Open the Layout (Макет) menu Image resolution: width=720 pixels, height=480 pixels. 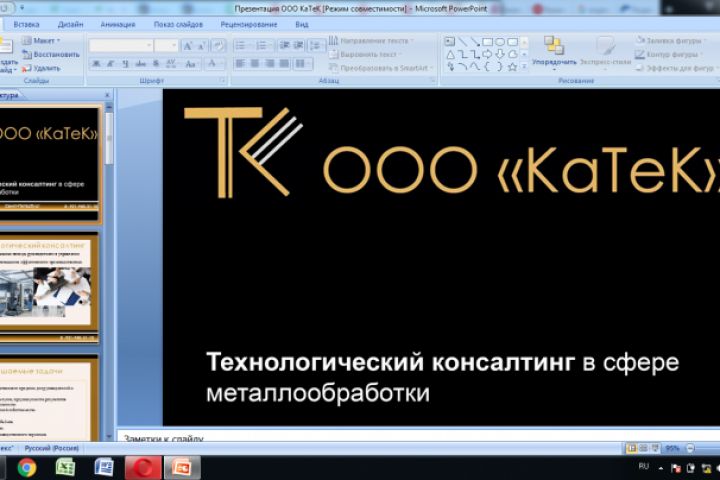[x=41, y=41]
